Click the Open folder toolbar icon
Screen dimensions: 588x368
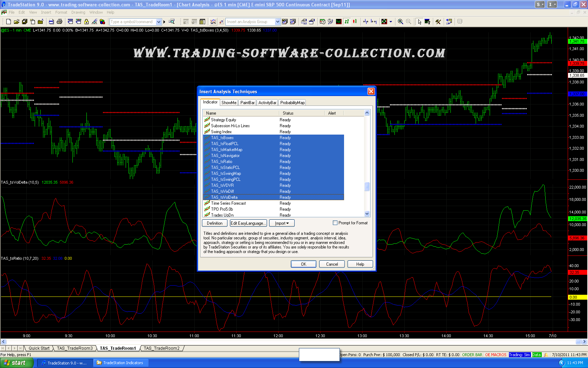[16, 22]
